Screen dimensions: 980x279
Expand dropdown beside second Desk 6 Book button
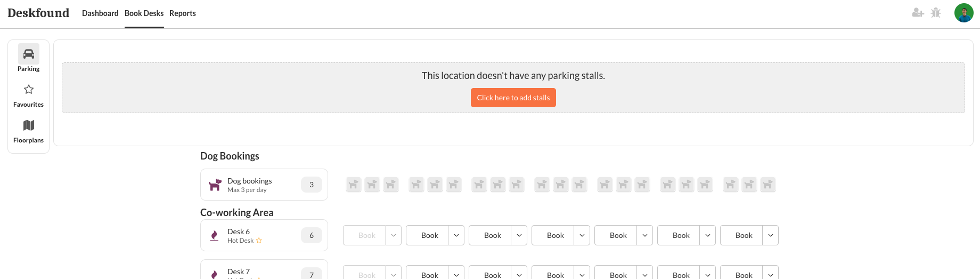(x=456, y=235)
